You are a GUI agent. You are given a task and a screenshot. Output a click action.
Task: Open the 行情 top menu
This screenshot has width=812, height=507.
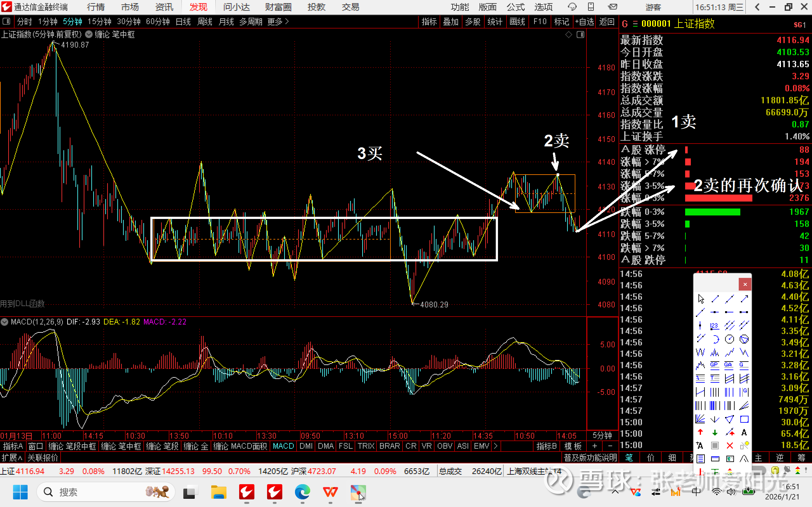(95, 7)
